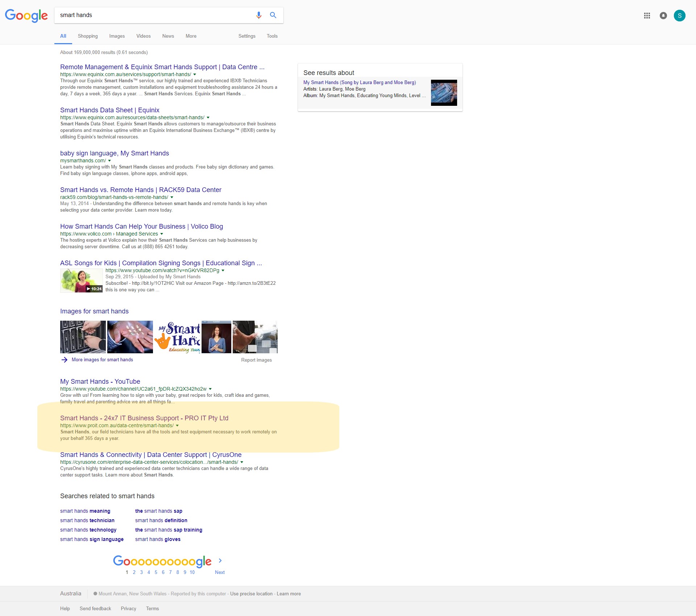The image size is (696, 616).
Task: Click Send feedback in footer
Action: [95, 609]
